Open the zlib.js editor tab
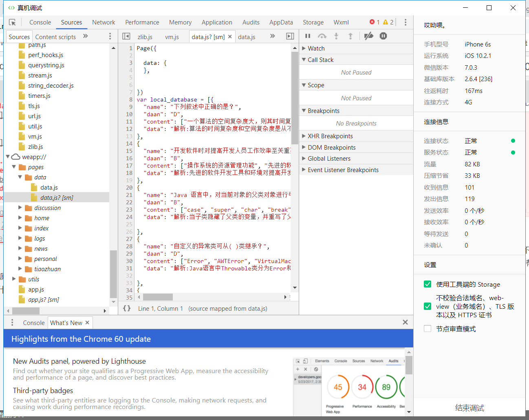This screenshot has height=420, width=529. click(x=145, y=37)
